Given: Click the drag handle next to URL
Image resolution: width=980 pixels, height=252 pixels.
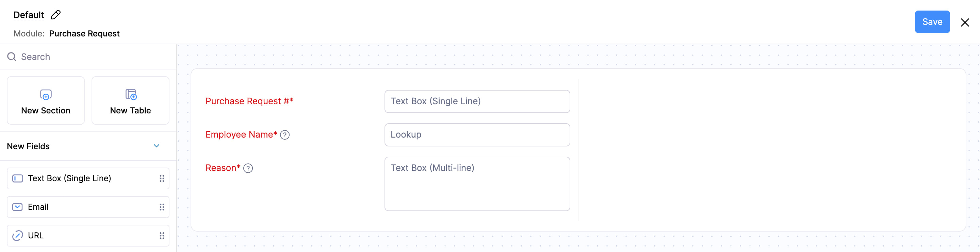Looking at the screenshot, I should [x=162, y=235].
